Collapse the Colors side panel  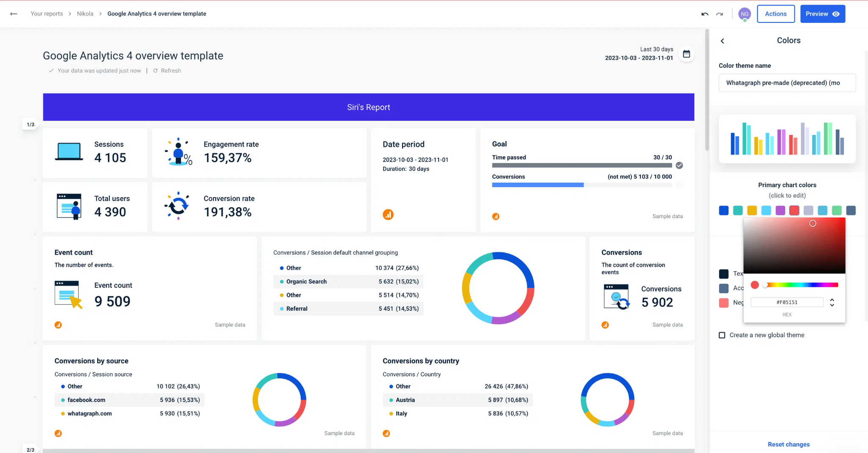point(723,41)
